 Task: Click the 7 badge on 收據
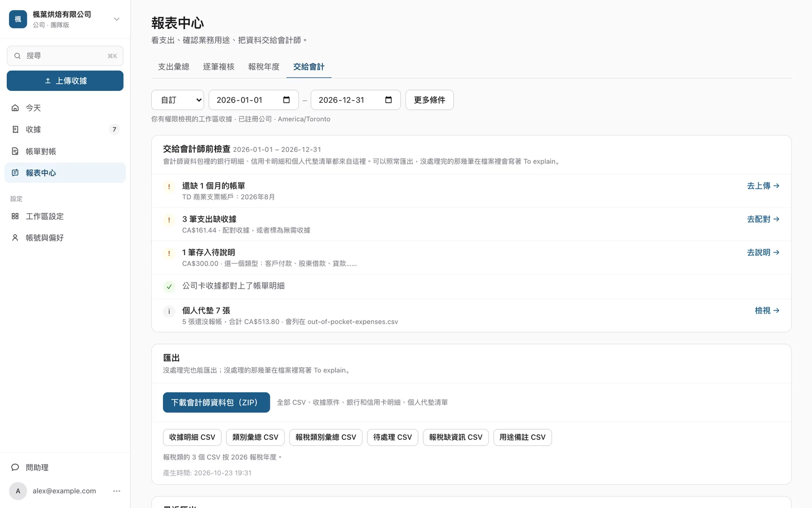[x=114, y=130]
